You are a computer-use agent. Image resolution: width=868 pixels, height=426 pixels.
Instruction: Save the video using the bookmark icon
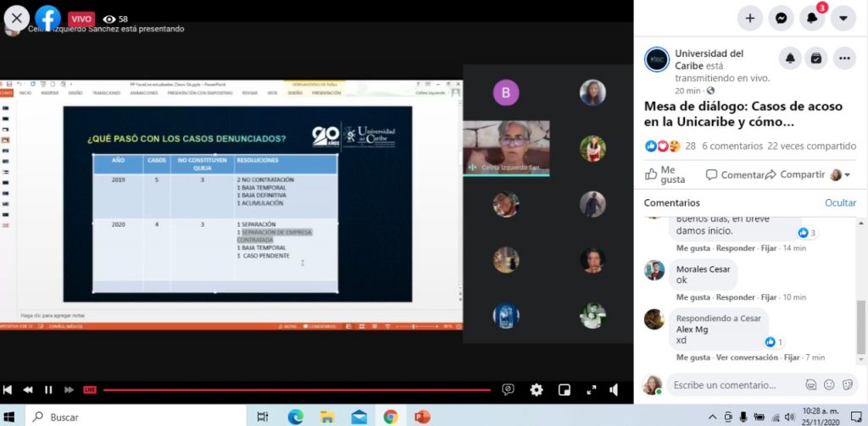pyautogui.click(x=815, y=58)
